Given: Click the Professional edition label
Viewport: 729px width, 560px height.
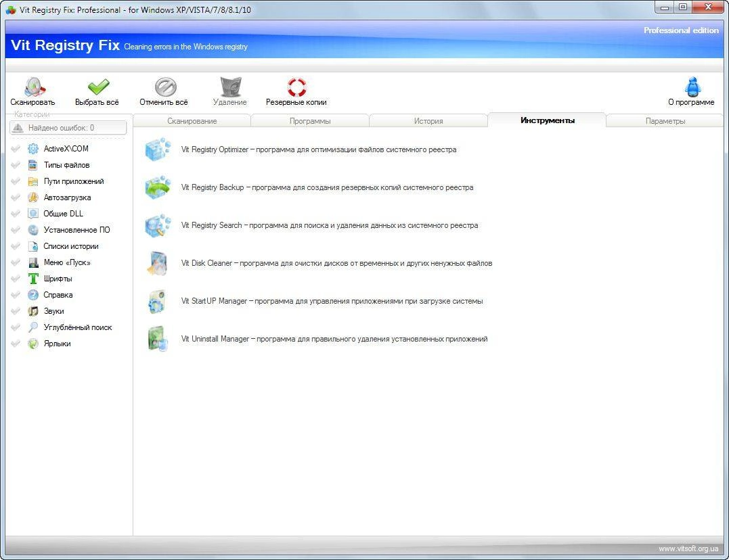Looking at the screenshot, I should (x=681, y=30).
